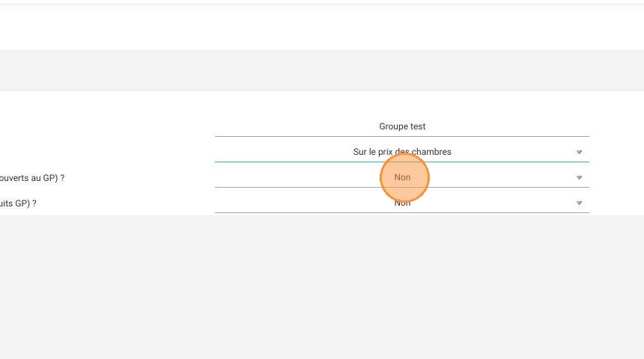The image size is (644, 359).
Task: Click the arrow icon on the 'uits GP' row
Action: coord(579,203)
